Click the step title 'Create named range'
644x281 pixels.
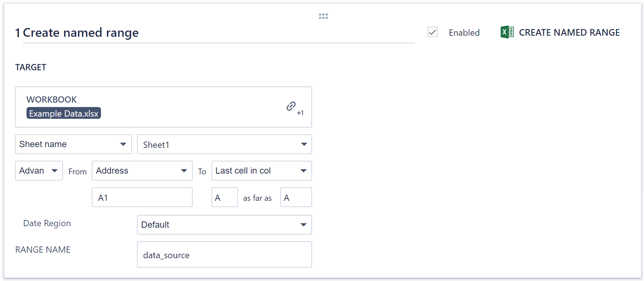81,33
